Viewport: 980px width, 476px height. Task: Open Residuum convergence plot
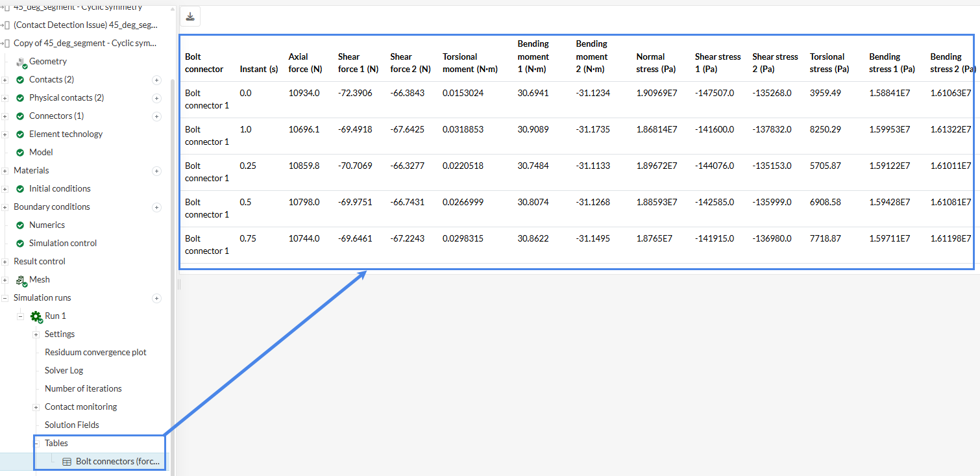95,352
